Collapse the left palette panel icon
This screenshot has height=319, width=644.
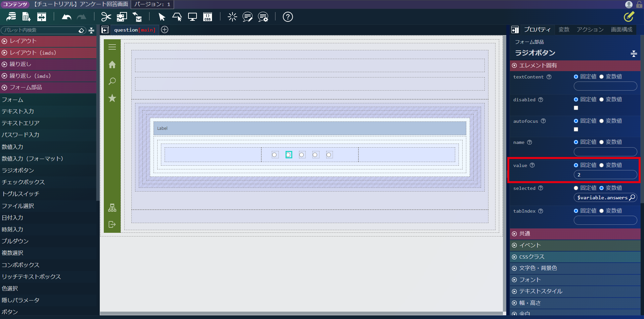[x=105, y=30]
